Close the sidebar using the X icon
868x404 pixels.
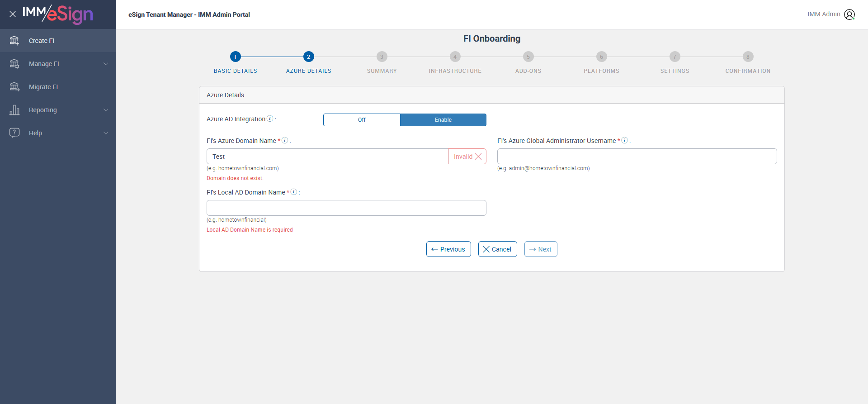tap(13, 14)
